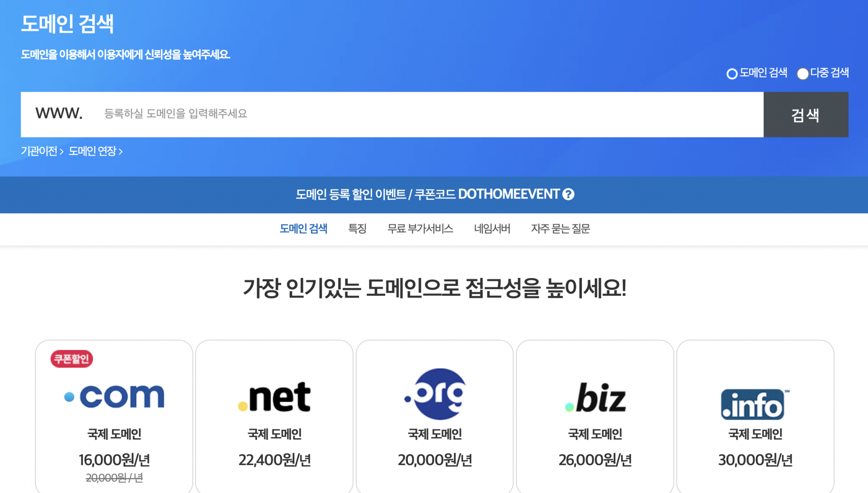This screenshot has height=493, width=868.
Task: Open the 도메인 연장 link
Action: pyautogui.click(x=95, y=151)
